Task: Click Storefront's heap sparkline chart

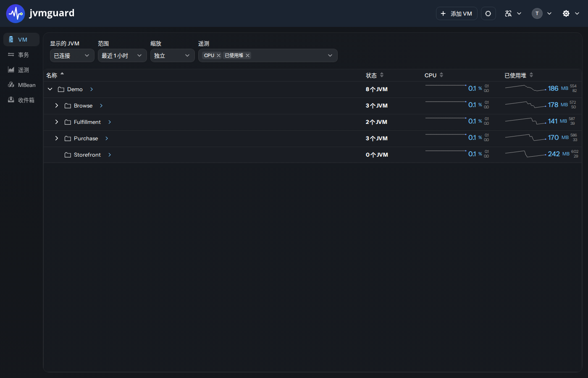Action: tap(525, 154)
